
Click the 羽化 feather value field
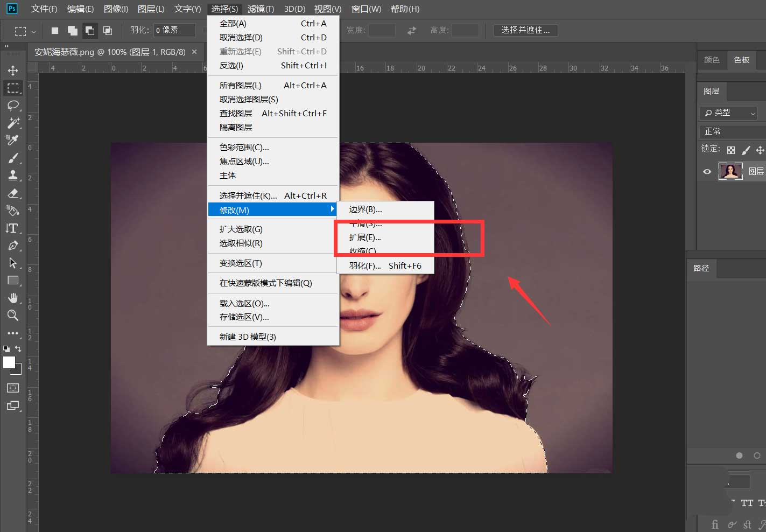[x=174, y=30]
